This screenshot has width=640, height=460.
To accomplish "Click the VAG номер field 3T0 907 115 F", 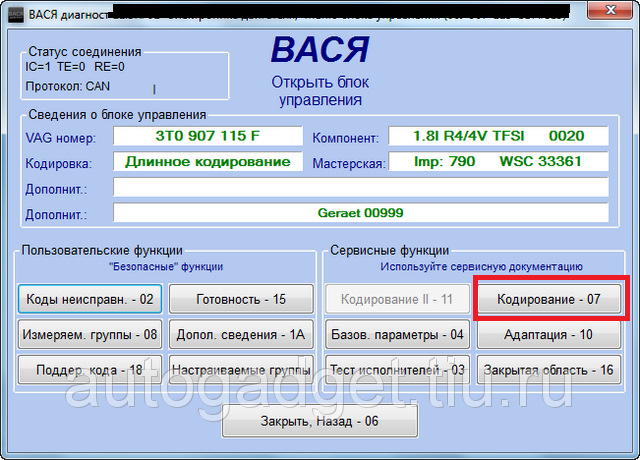I will coord(208,136).
